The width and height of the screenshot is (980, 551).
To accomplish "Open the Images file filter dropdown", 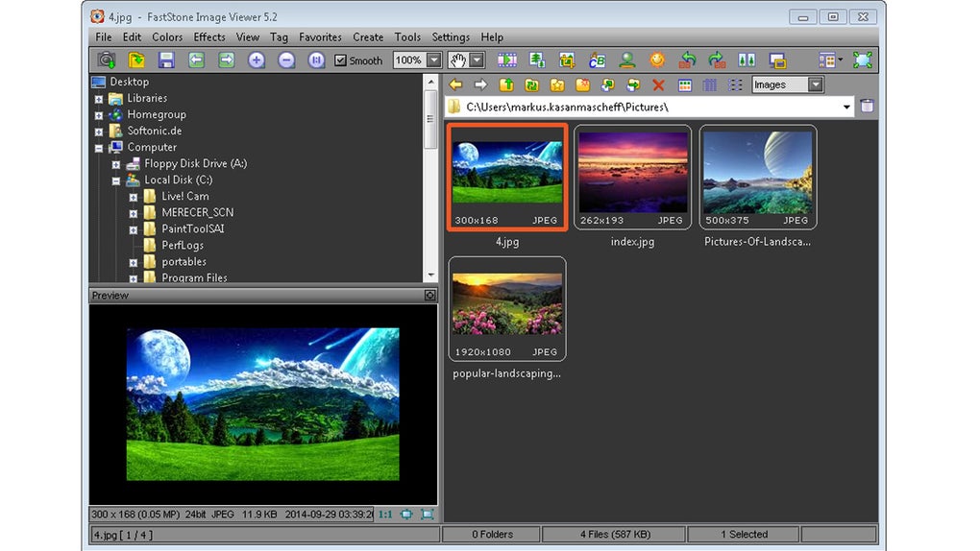I will tap(816, 84).
